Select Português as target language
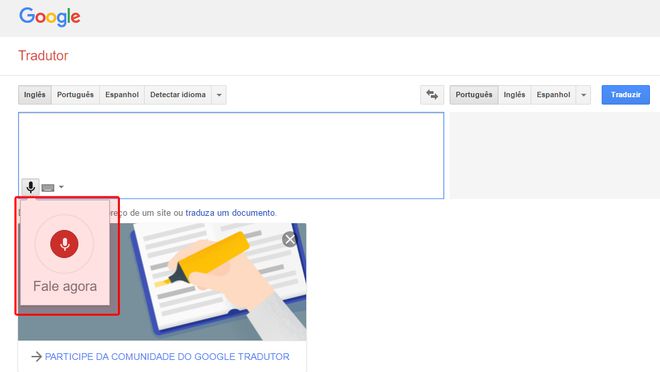Screen dimensions: 660x372 (x=474, y=95)
